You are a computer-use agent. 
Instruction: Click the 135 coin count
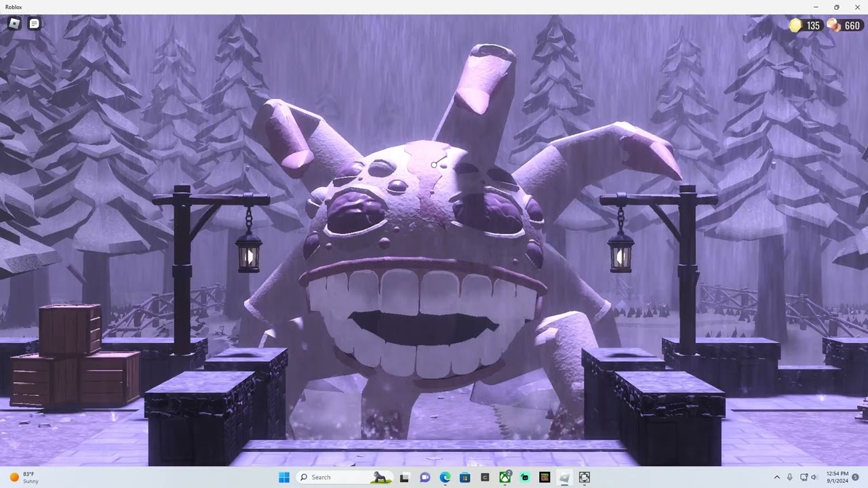[813, 26]
